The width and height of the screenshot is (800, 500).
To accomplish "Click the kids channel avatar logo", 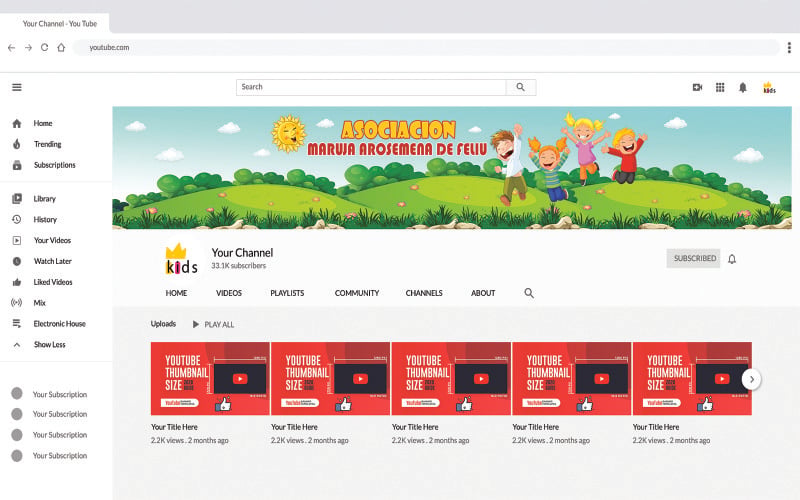I will [x=181, y=259].
